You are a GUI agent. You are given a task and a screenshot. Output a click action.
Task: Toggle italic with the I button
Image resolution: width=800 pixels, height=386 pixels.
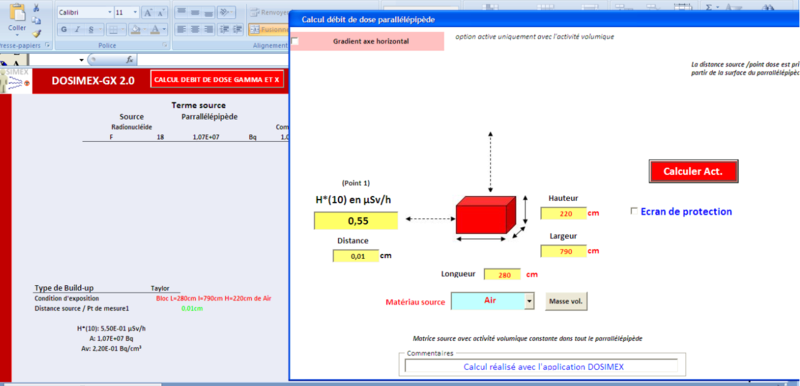(x=77, y=30)
